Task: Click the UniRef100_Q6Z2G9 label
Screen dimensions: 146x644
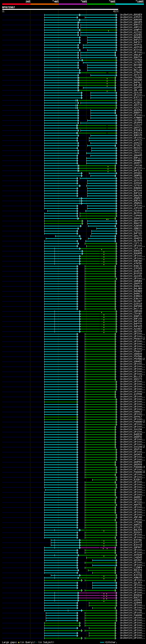Action: [x=131, y=331]
